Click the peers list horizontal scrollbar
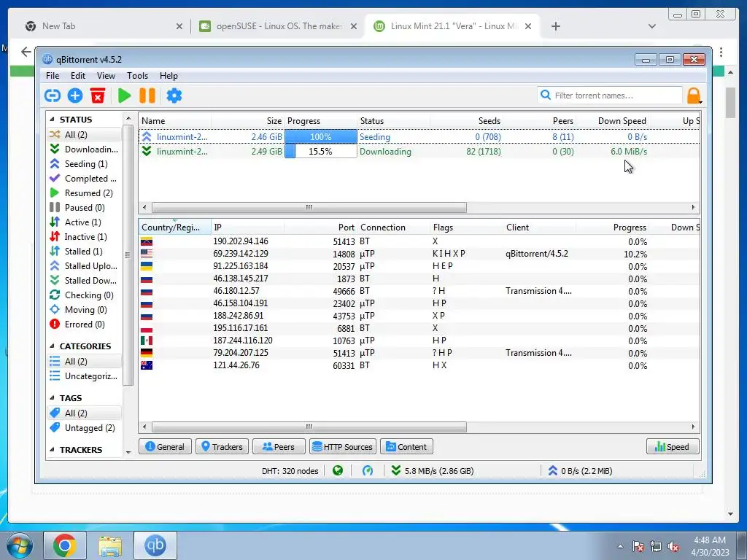The image size is (747, 560). pyautogui.click(x=309, y=427)
